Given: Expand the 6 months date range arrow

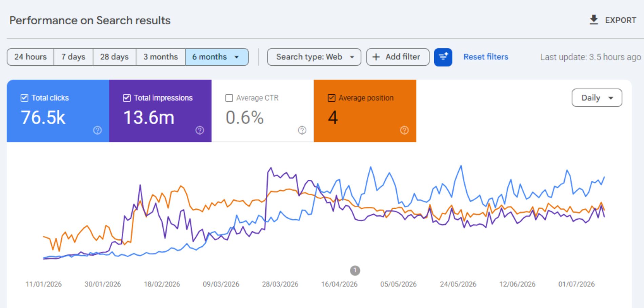Looking at the screenshot, I should [237, 57].
